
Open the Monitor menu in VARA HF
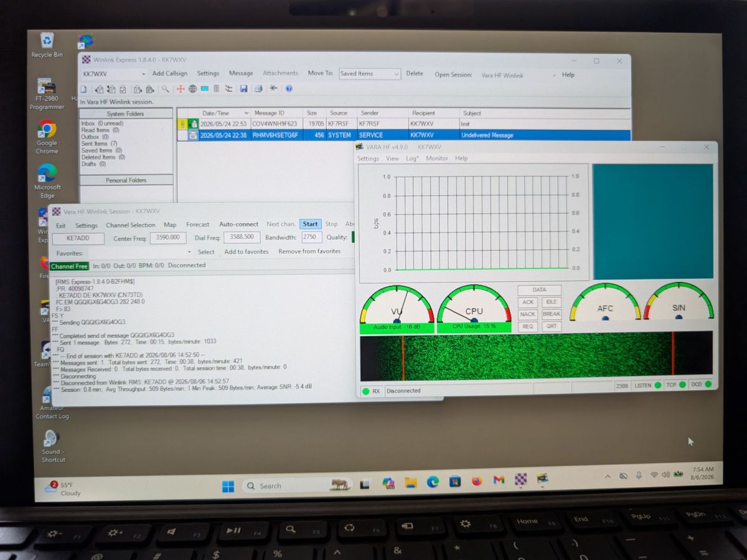click(437, 159)
